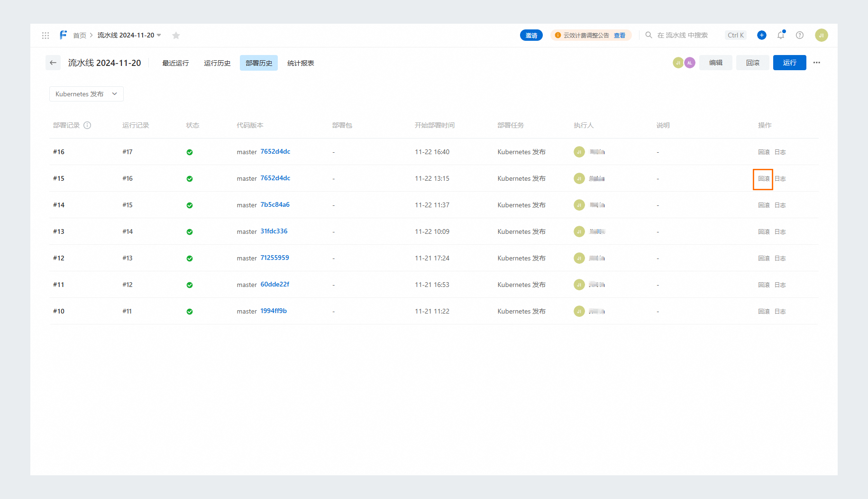This screenshot has width=868, height=499.
Task: Click run record #14
Action: tap(128, 231)
